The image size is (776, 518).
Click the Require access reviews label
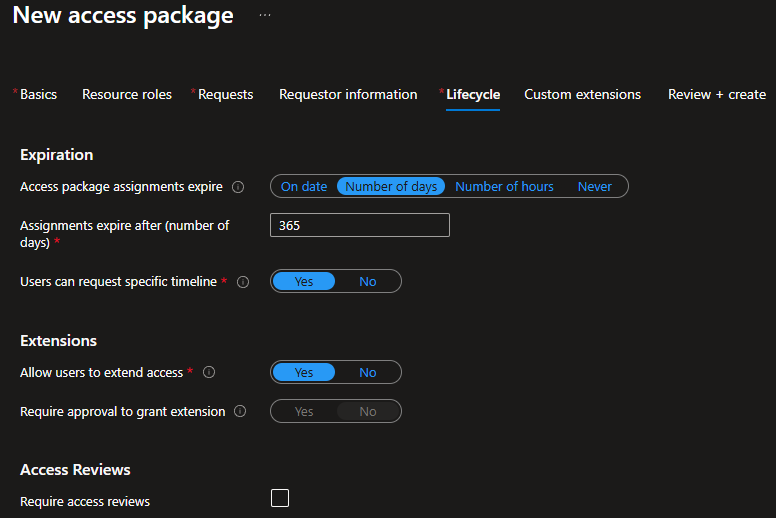click(85, 502)
